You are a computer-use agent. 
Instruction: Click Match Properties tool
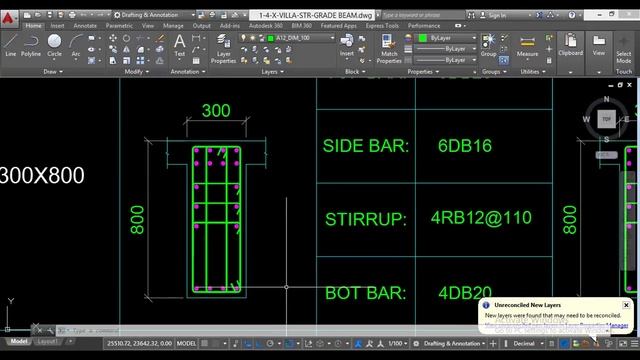pos(389,49)
